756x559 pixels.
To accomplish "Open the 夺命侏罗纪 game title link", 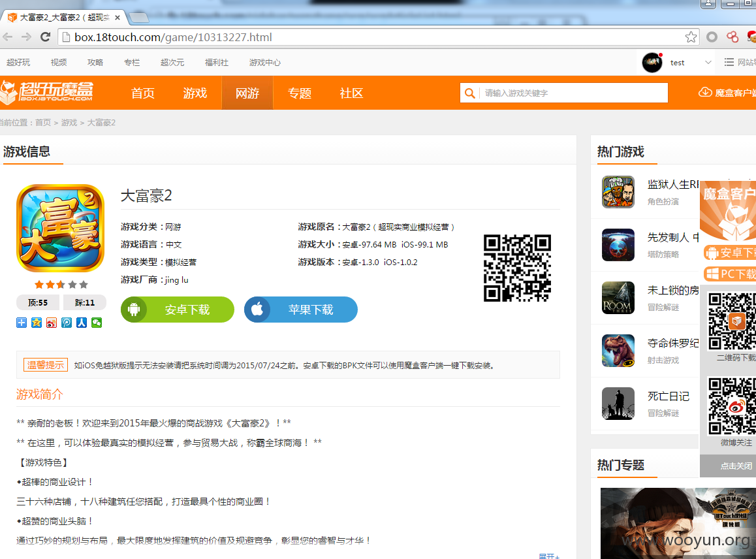I will 673,343.
